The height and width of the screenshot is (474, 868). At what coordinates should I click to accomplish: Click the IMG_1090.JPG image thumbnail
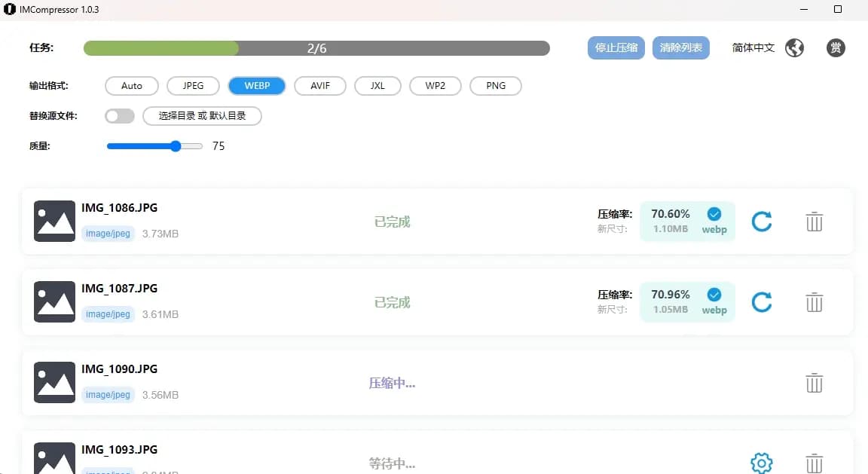(x=54, y=382)
